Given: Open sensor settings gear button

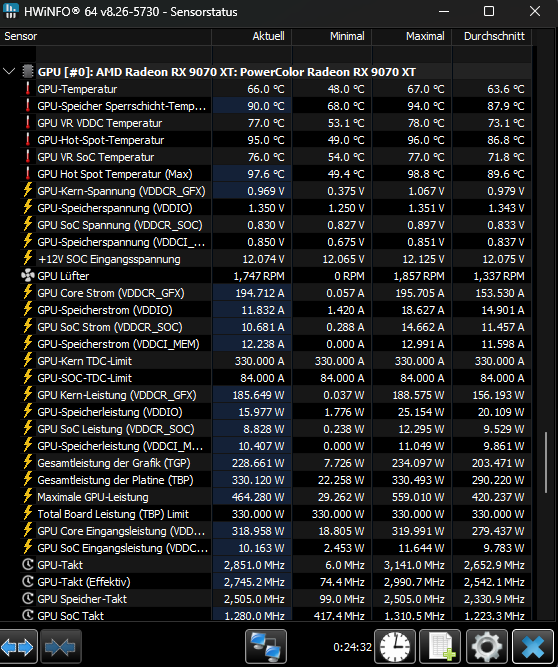Looking at the screenshot, I should click(487, 647).
